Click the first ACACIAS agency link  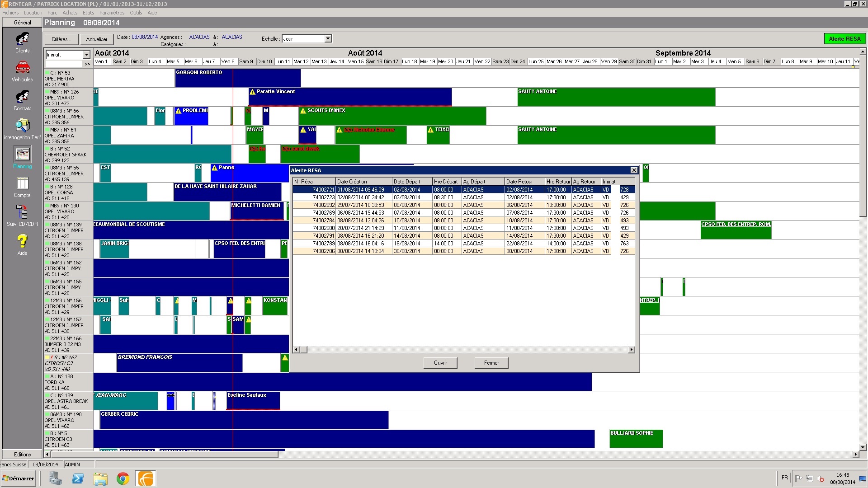(199, 37)
